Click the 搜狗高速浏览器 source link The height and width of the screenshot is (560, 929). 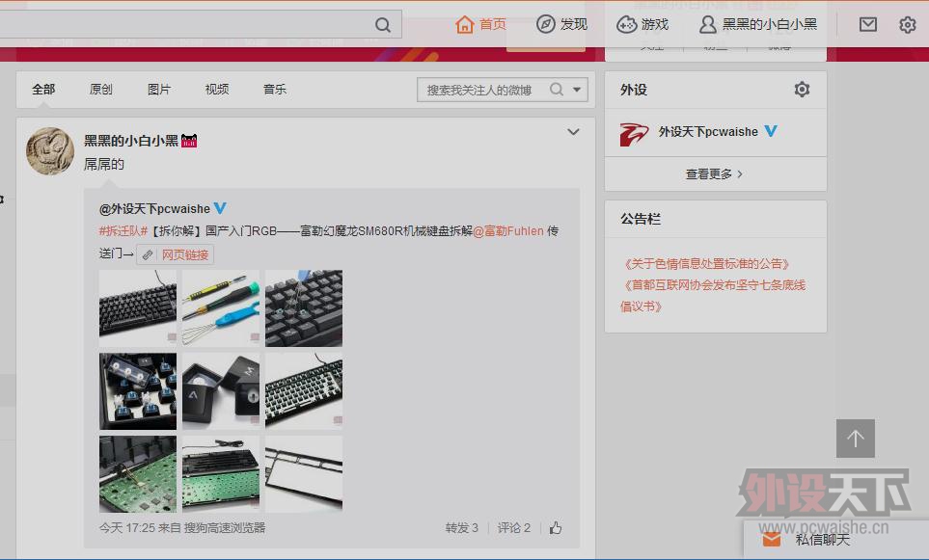click(x=225, y=528)
